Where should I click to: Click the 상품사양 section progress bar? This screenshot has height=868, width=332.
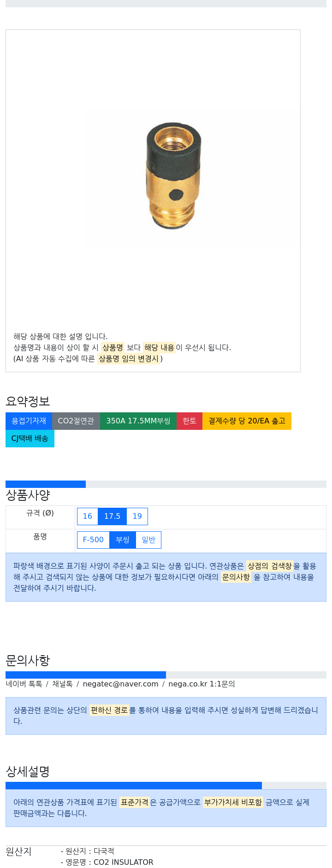(x=166, y=484)
